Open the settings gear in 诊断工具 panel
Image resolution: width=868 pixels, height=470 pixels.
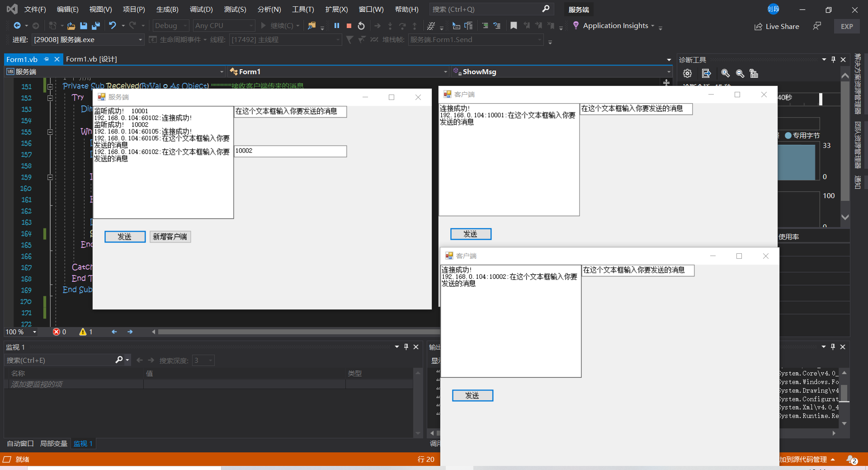tap(687, 73)
